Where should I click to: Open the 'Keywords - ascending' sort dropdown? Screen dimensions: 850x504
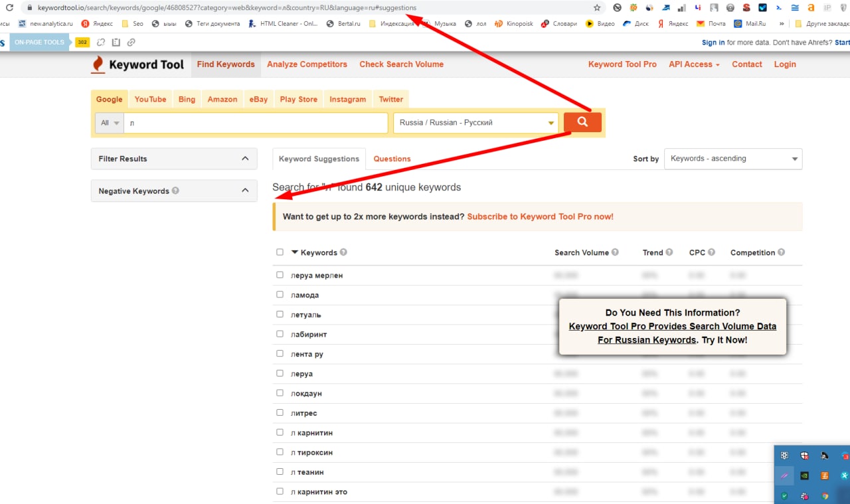pyautogui.click(x=733, y=159)
